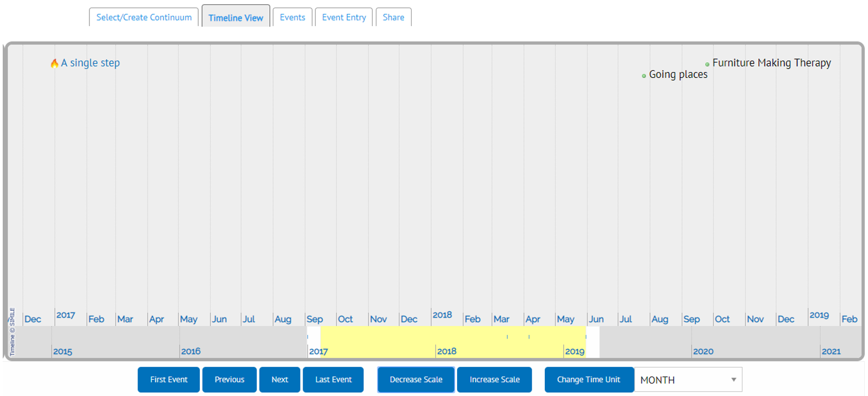Select the Going places event label
Image resolution: width=868 pixels, height=396 pixels.
pyautogui.click(x=678, y=75)
